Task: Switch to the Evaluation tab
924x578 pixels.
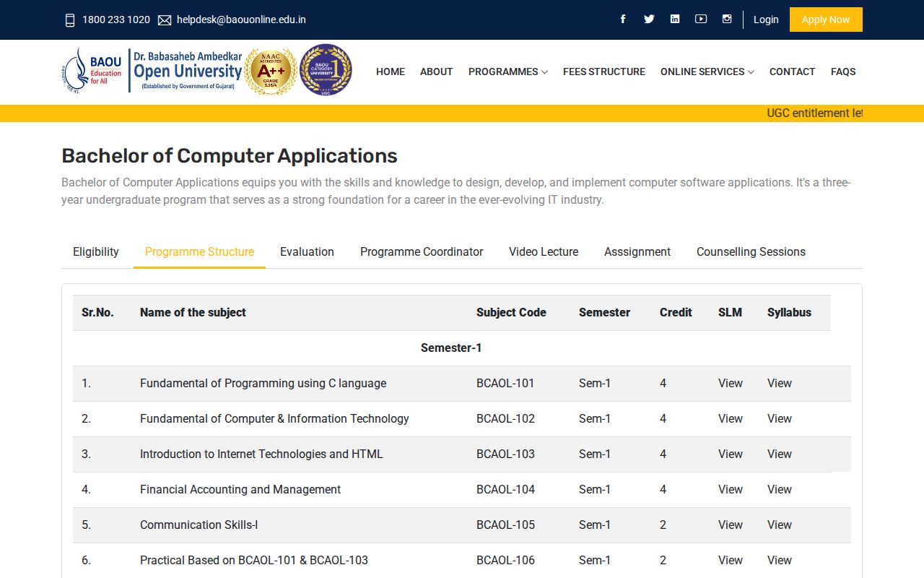Action: (307, 251)
